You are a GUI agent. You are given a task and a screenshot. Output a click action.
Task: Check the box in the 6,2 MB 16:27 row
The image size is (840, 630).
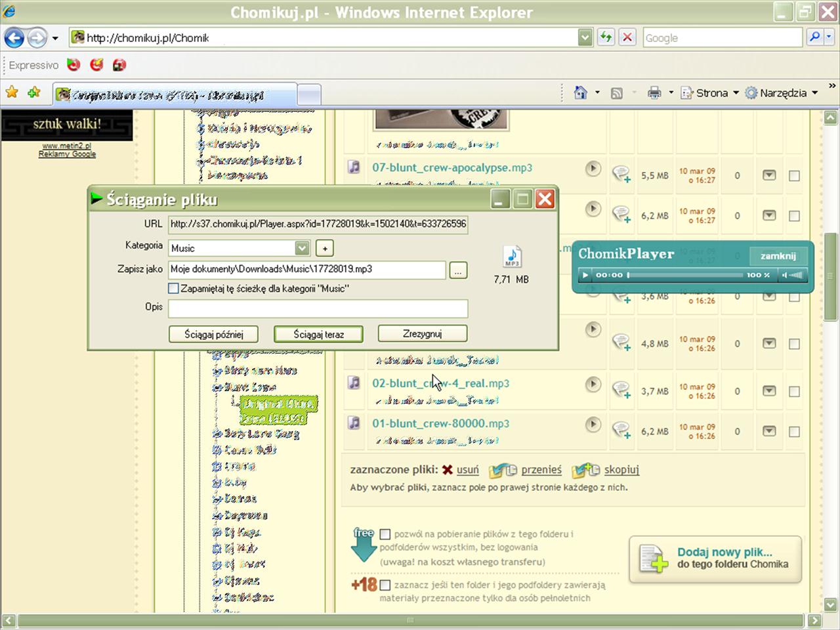coord(794,216)
